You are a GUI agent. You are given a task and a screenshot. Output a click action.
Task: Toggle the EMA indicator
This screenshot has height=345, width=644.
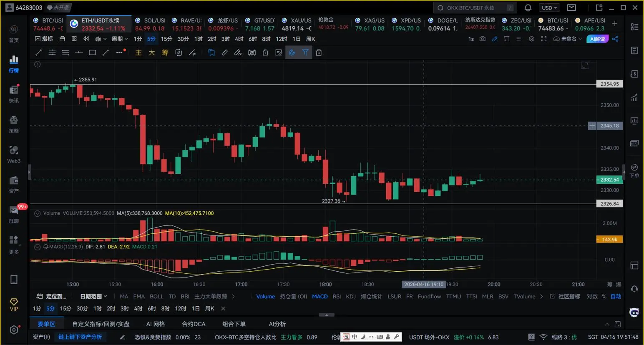click(139, 296)
